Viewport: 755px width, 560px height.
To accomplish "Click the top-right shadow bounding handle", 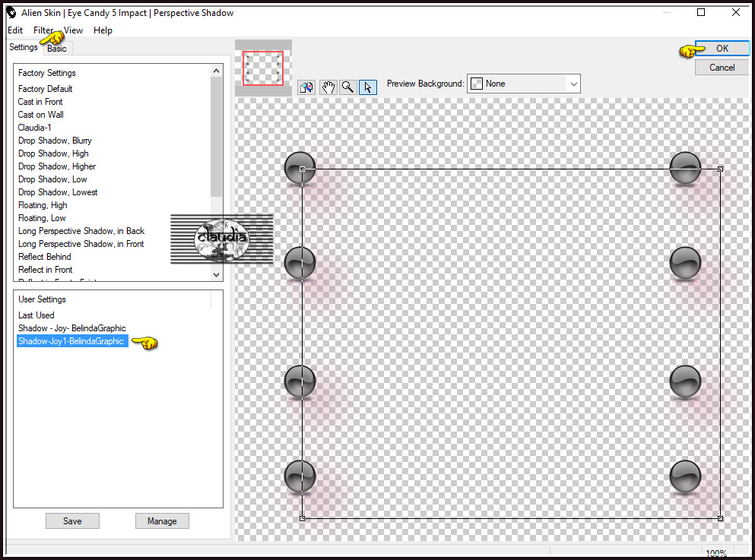I will tap(720, 169).
